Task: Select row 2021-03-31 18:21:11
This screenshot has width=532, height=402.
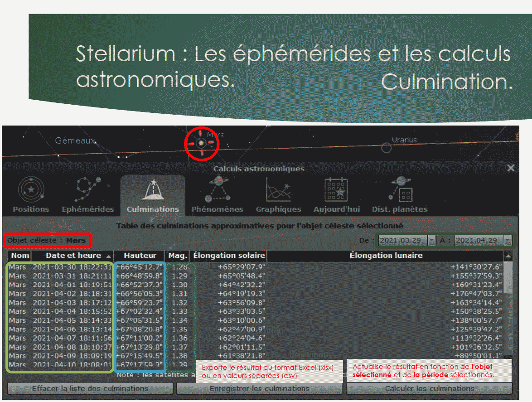Action: pos(256,276)
